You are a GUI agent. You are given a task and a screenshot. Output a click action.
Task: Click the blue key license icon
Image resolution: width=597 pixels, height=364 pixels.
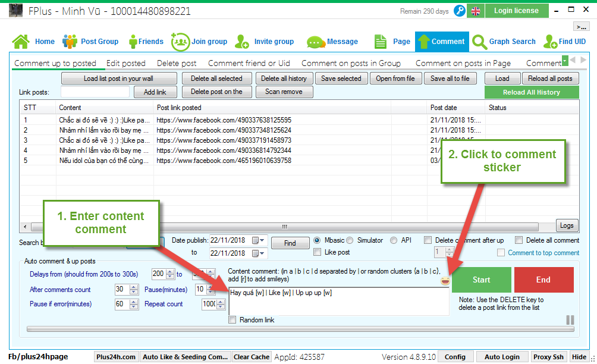[x=460, y=11]
